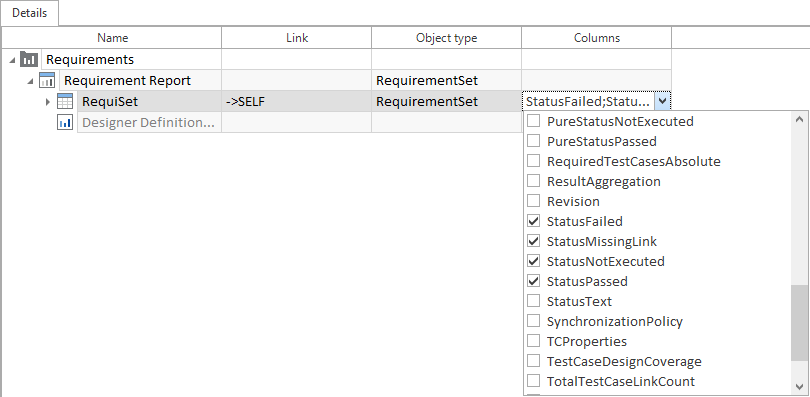Viewport: 810px width, 397px height.
Task: Switch to the Details tab
Action: click(29, 13)
